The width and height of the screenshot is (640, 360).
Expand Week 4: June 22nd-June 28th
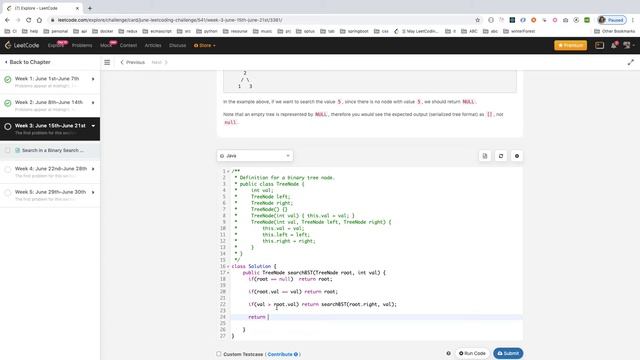click(50, 172)
